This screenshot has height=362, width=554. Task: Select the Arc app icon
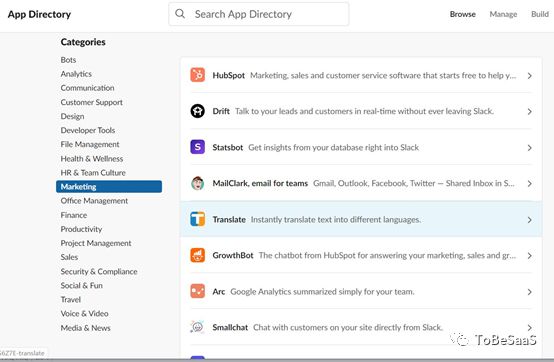point(198,291)
